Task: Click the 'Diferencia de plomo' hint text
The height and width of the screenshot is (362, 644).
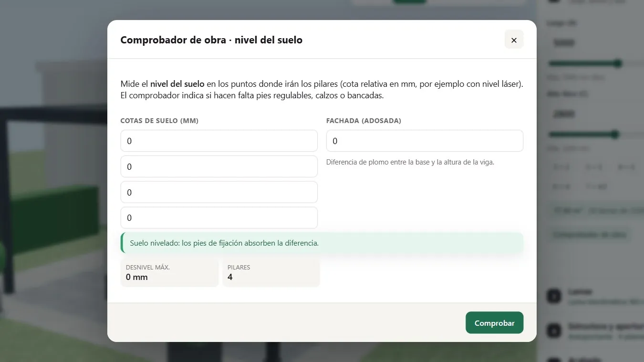Action: coord(410,162)
